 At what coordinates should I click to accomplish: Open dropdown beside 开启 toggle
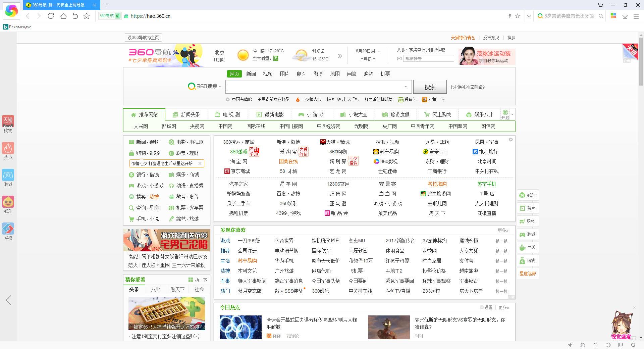(x=512, y=114)
